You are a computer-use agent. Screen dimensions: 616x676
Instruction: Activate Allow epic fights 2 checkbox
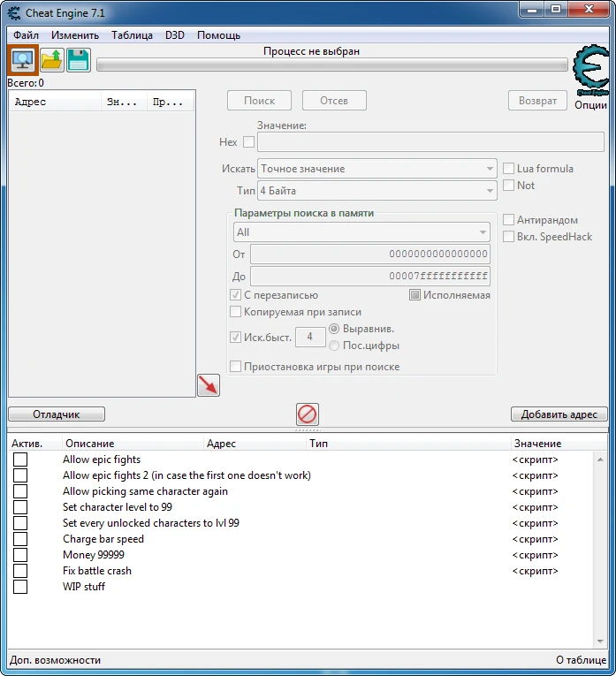click(x=20, y=475)
